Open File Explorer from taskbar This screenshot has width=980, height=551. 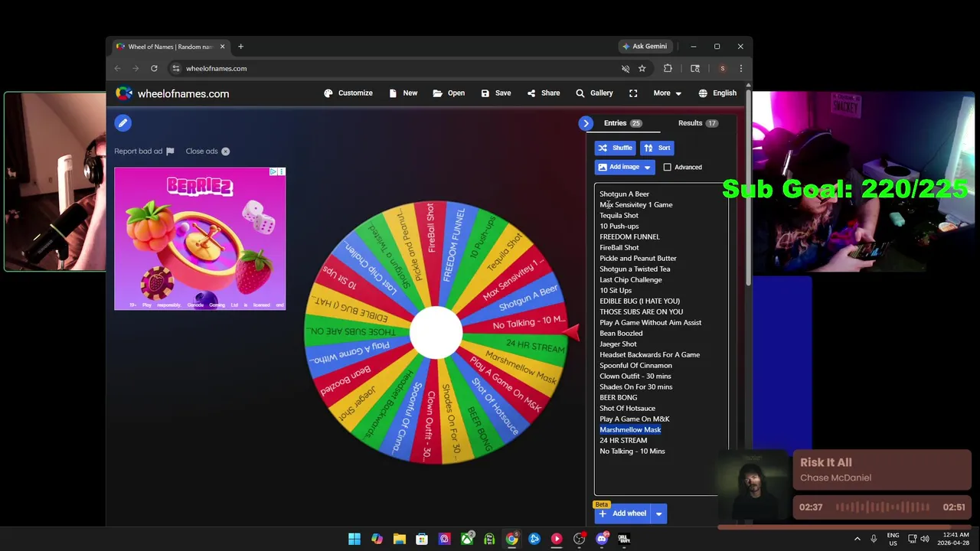[399, 539]
